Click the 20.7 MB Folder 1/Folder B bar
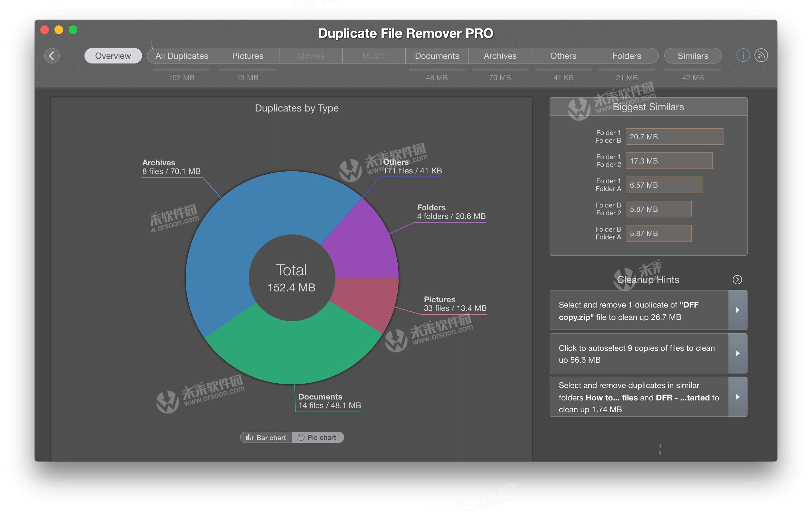Image resolution: width=812 pixels, height=511 pixels. (x=674, y=137)
